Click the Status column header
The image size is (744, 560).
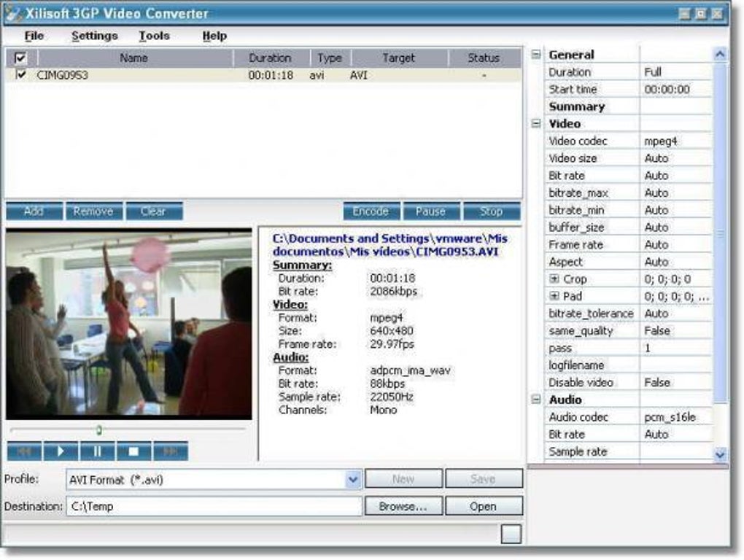pos(484,58)
